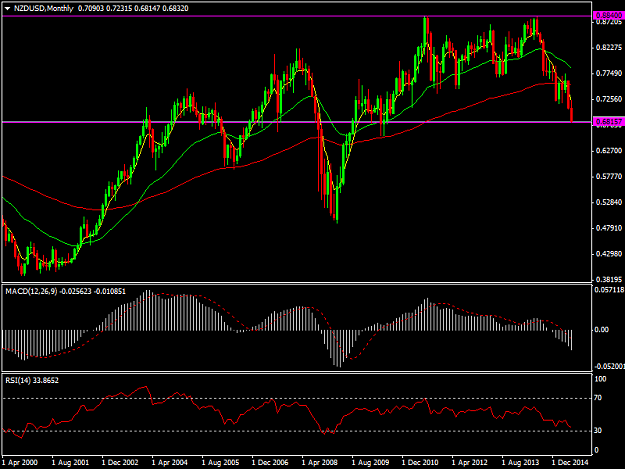Image resolution: width=625 pixels, height=469 pixels.
Task: Click the 1 Dec 2010 date label
Action: [420, 463]
